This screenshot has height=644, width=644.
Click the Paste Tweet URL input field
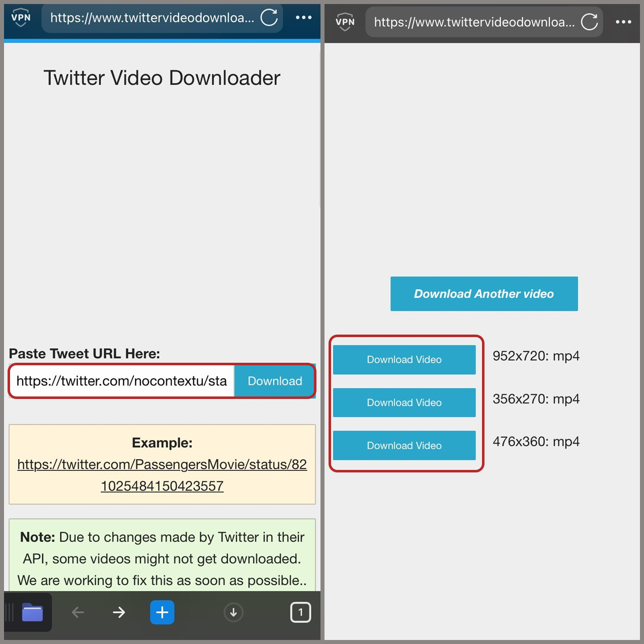(122, 381)
